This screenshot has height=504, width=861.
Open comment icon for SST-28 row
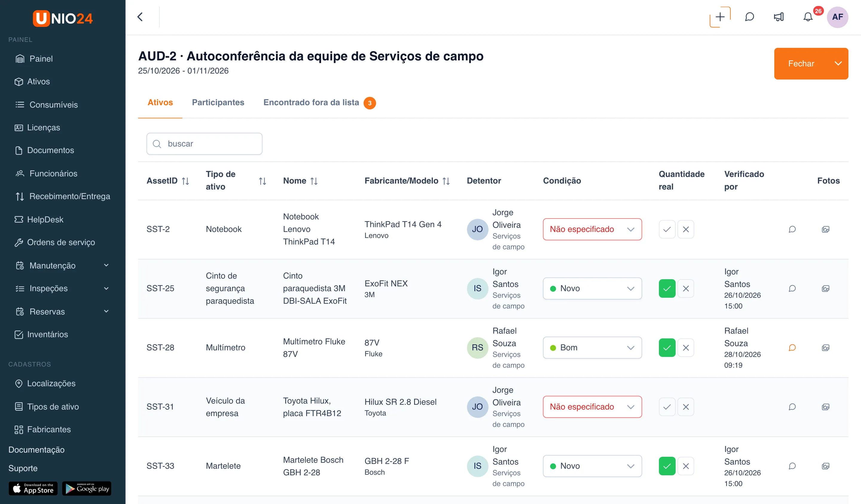[x=792, y=347]
